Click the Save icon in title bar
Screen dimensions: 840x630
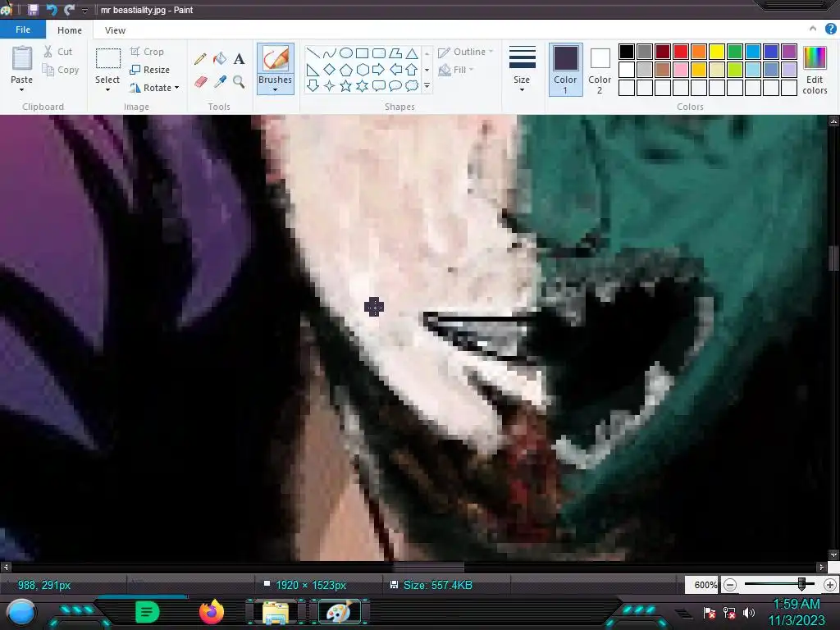coord(33,10)
